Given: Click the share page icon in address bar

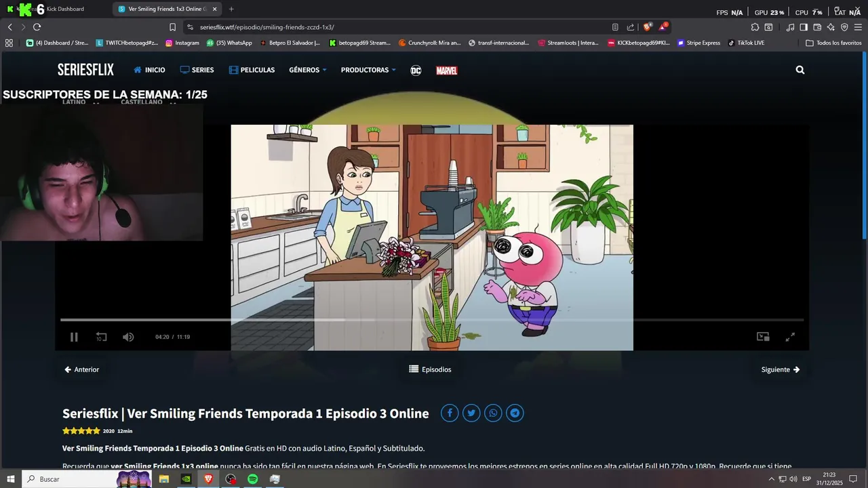Looking at the screenshot, I should (x=631, y=27).
